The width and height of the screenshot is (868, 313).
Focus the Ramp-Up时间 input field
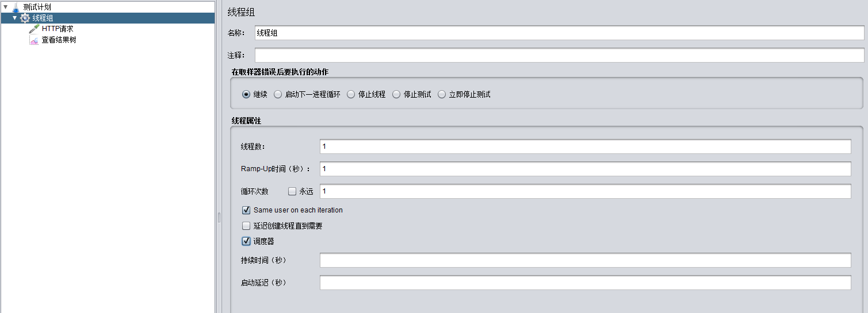click(x=585, y=169)
